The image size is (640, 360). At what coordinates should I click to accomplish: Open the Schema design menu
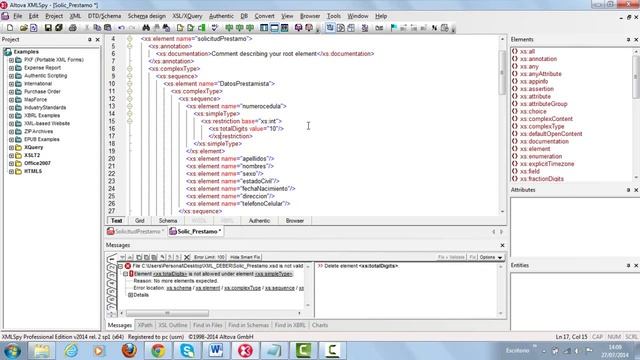pyautogui.click(x=147, y=16)
